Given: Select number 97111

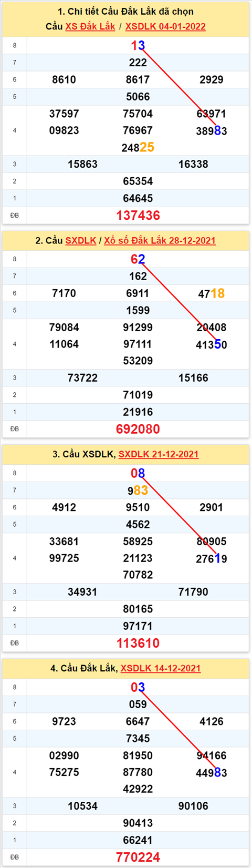Looking at the screenshot, I should (138, 344).
